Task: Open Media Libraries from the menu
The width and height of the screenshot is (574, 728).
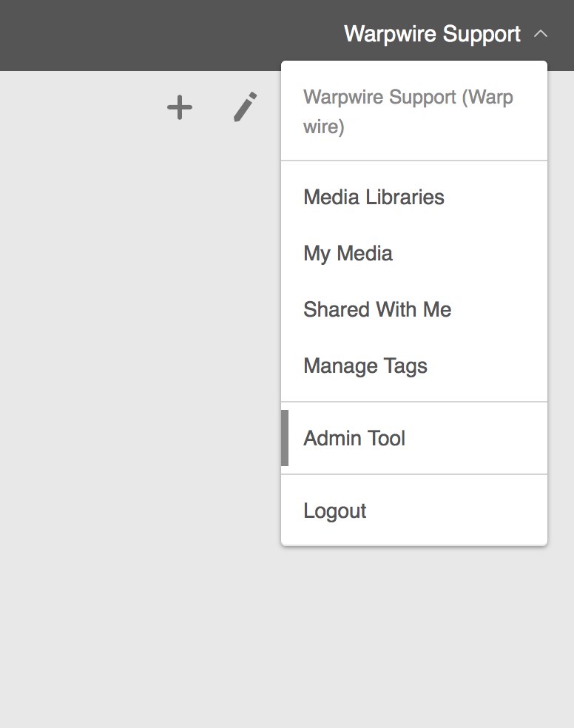Action: pos(414,197)
